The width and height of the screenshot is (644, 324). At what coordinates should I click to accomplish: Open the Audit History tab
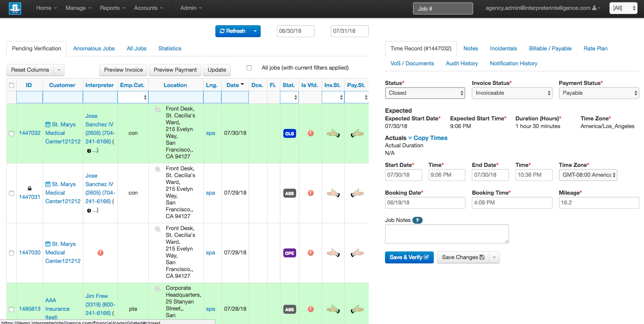click(462, 64)
